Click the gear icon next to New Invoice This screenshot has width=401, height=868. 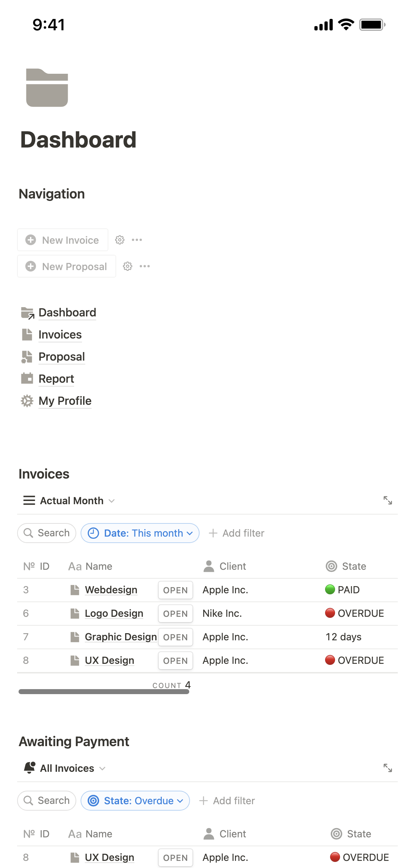(119, 240)
